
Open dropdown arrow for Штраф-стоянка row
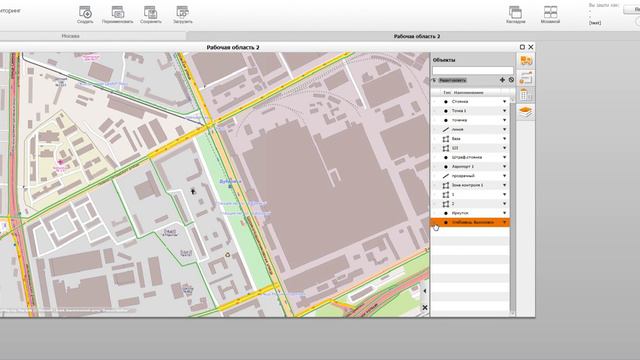tap(504, 158)
